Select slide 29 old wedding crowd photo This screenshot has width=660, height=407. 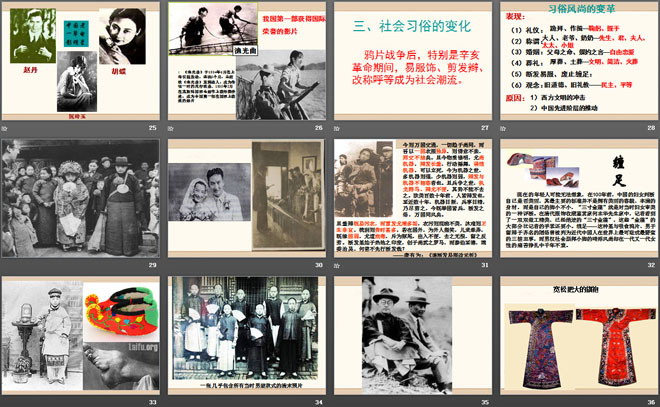[x=80, y=198]
